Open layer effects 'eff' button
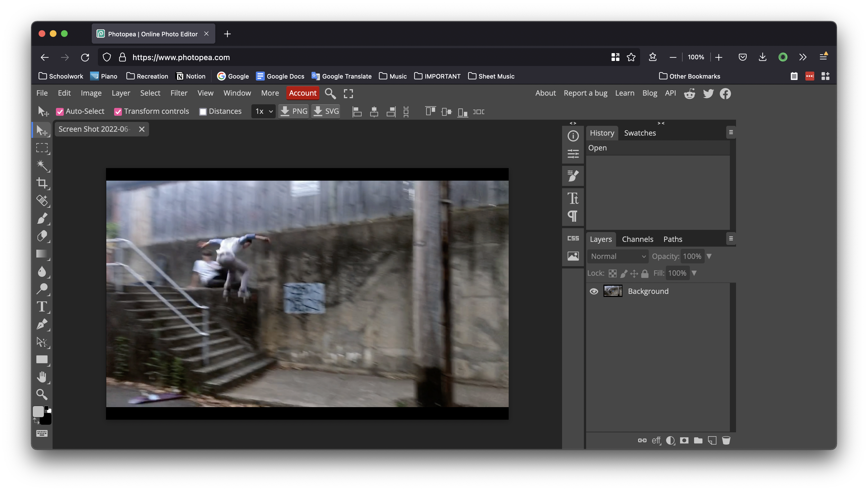The height and width of the screenshot is (491, 868). (656, 440)
